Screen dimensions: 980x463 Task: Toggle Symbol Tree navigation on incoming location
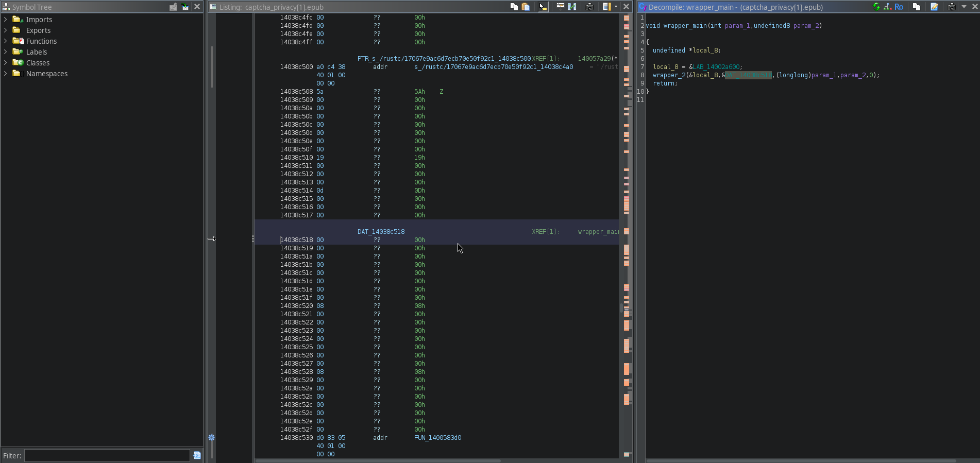(185, 7)
